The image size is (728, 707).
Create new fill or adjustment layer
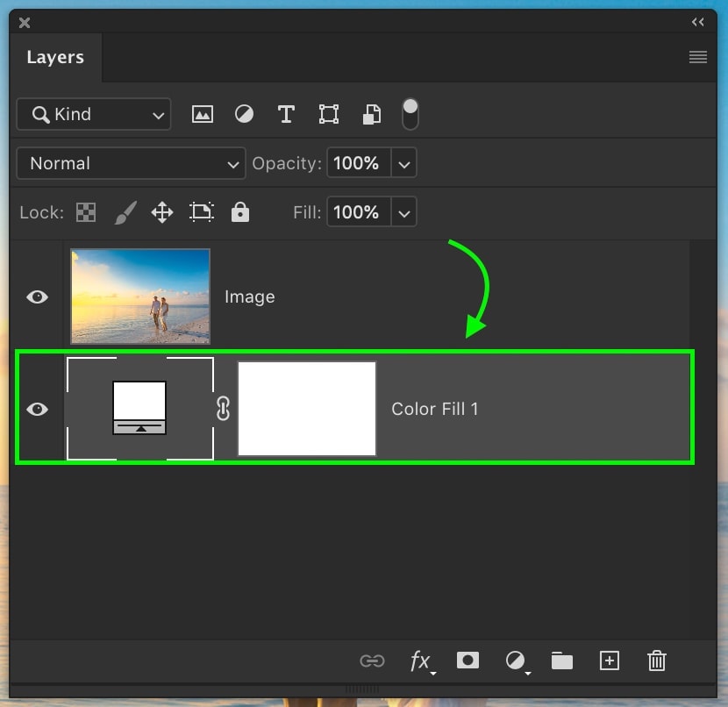517,661
